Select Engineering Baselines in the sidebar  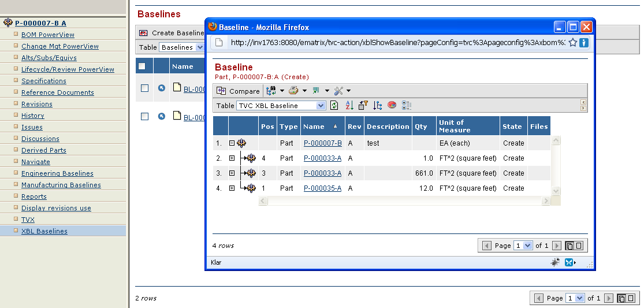[57, 173]
